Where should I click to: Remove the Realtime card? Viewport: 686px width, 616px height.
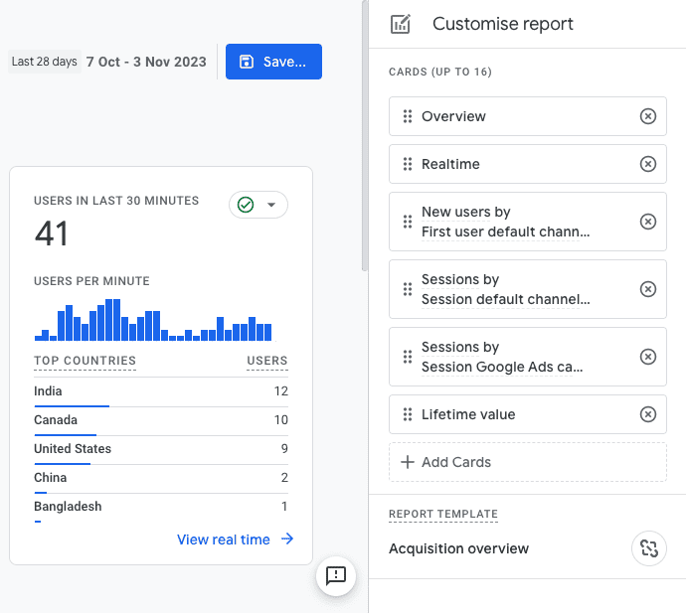pyautogui.click(x=648, y=164)
